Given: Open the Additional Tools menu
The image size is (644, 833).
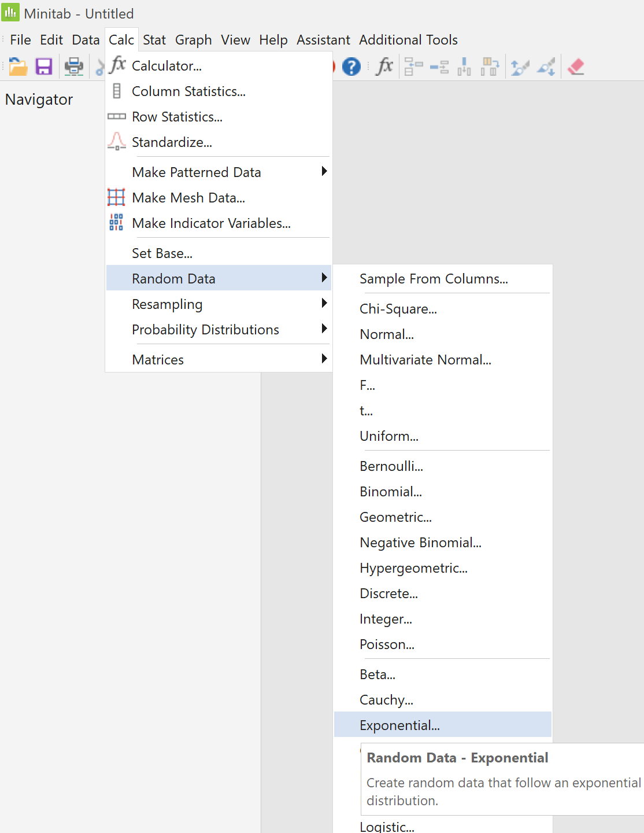Looking at the screenshot, I should [x=409, y=40].
